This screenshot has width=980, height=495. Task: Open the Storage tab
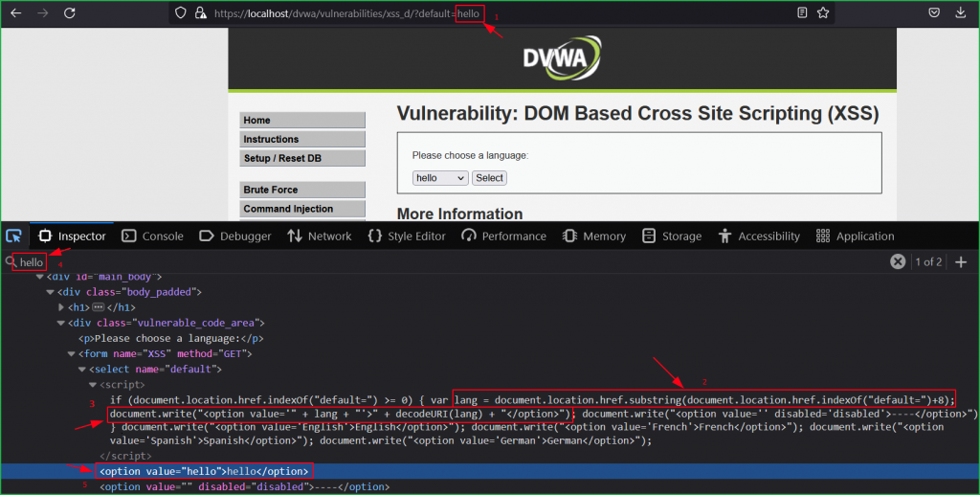pos(671,236)
